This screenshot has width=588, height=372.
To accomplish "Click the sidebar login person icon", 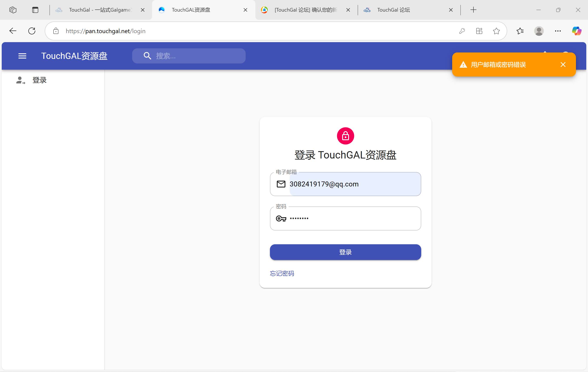I will coord(20,80).
